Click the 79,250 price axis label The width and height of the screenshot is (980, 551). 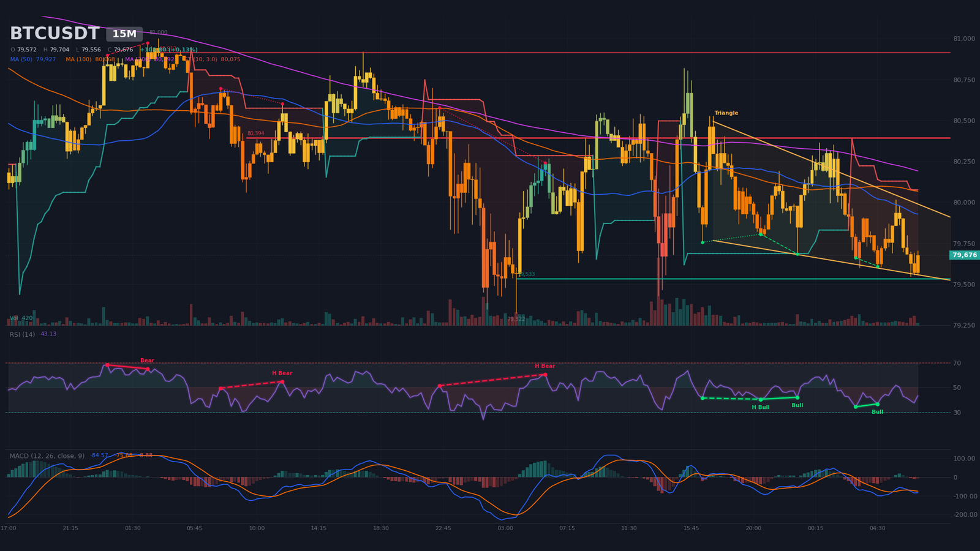point(964,326)
